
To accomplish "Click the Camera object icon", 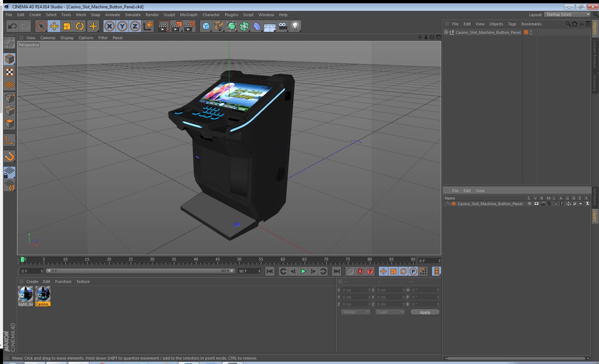I will coord(283,26).
